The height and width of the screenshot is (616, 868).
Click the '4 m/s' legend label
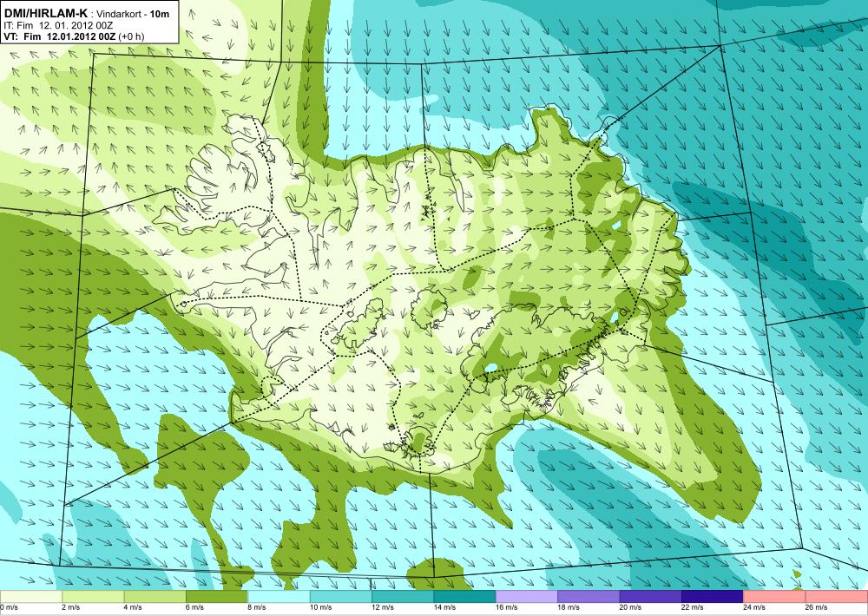point(134,607)
